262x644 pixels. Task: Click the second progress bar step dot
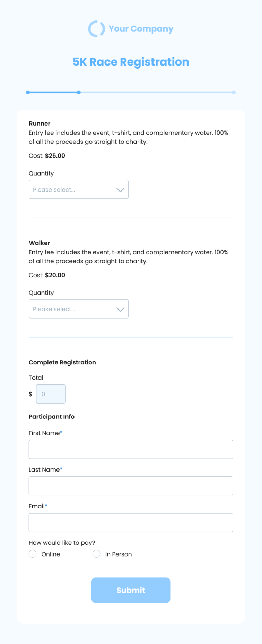(x=79, y=92)
